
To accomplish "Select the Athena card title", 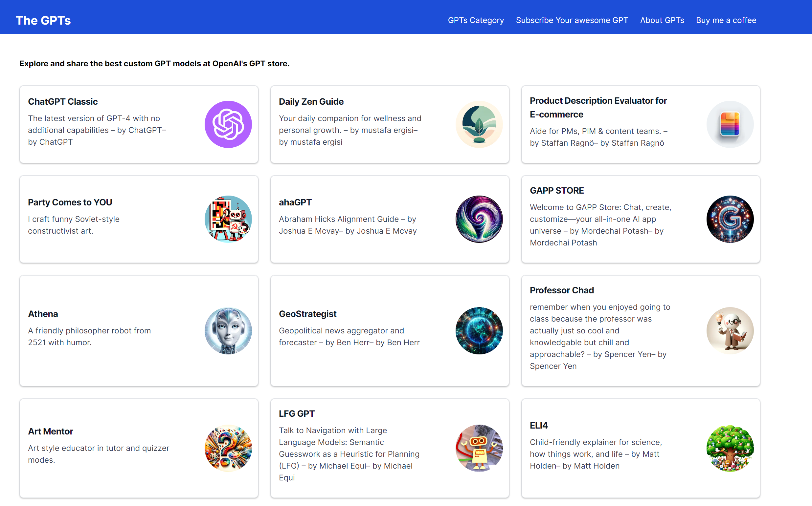I will pos(43,314).
